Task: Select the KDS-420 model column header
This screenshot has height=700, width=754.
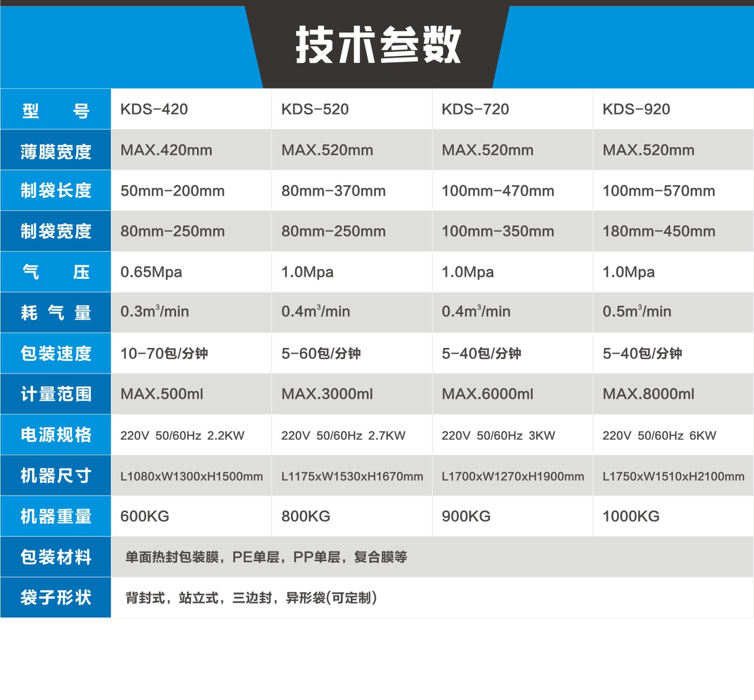Action: (154, 109)
